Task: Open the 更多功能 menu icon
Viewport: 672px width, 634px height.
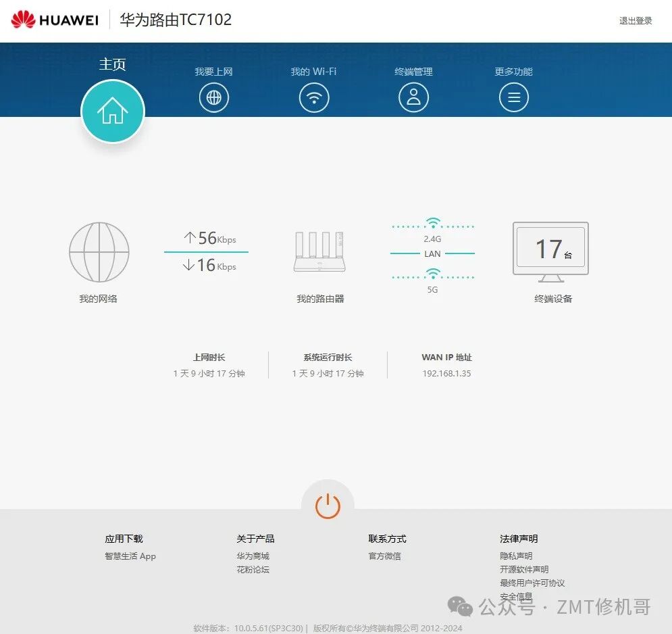Action: coord(513,97)
